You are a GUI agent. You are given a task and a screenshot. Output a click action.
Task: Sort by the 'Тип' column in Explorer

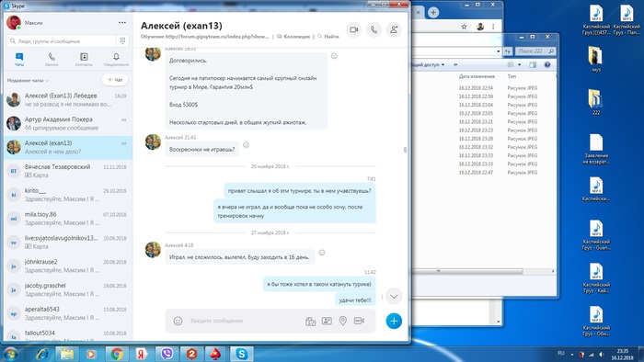[x=512, y=76]
